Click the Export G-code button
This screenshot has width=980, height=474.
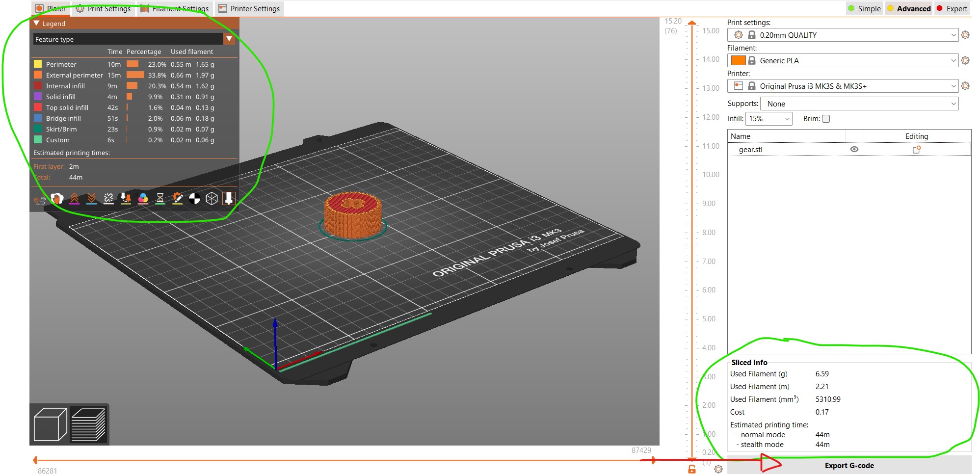click(849, 465)
